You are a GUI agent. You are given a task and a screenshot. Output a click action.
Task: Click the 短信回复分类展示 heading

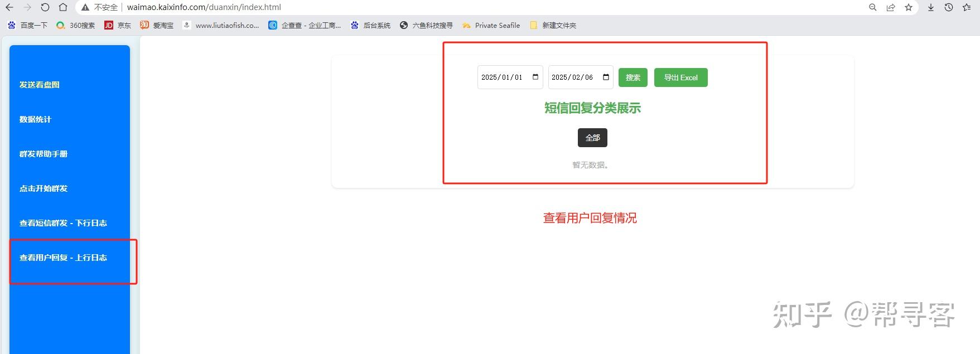pyautogui.click(x=592, y=108)
